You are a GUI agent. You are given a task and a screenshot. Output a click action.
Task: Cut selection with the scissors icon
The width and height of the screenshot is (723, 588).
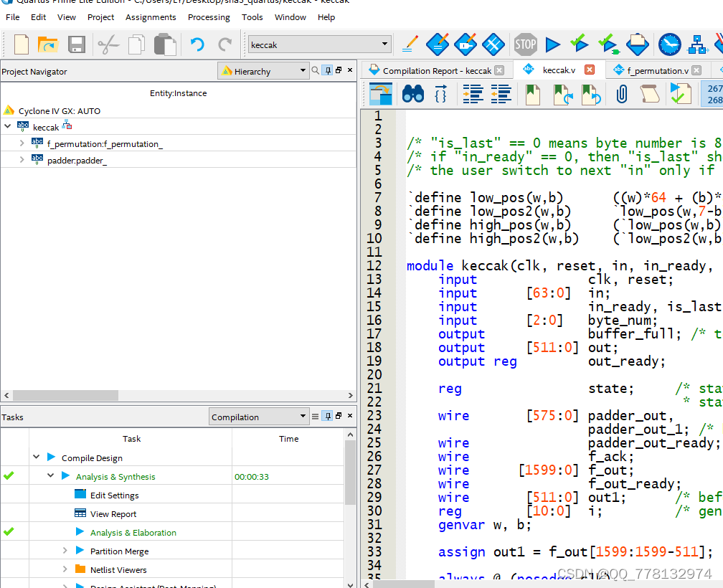pyautogui.click(x=108, y=44)
